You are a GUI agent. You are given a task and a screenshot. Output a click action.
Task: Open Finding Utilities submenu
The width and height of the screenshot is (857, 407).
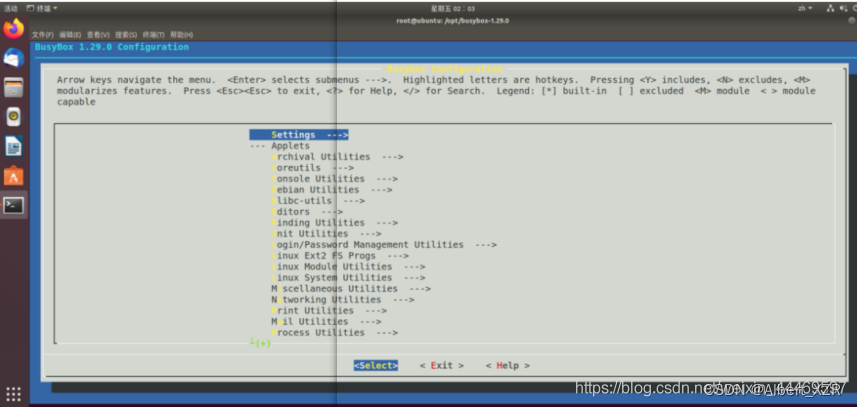click(x=334, y=222)
